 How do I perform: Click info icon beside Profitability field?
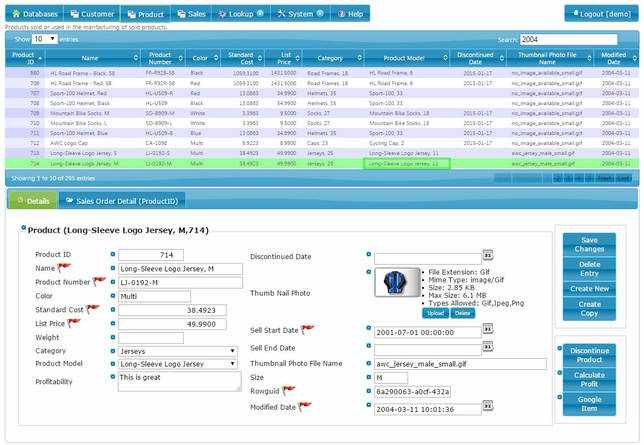coord(113,376)
